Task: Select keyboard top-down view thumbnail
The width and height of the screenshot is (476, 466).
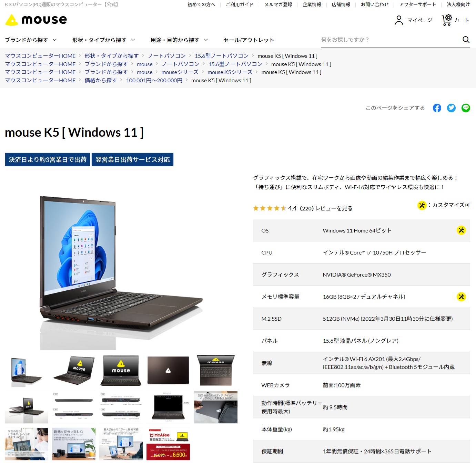Action: (216, 371)
